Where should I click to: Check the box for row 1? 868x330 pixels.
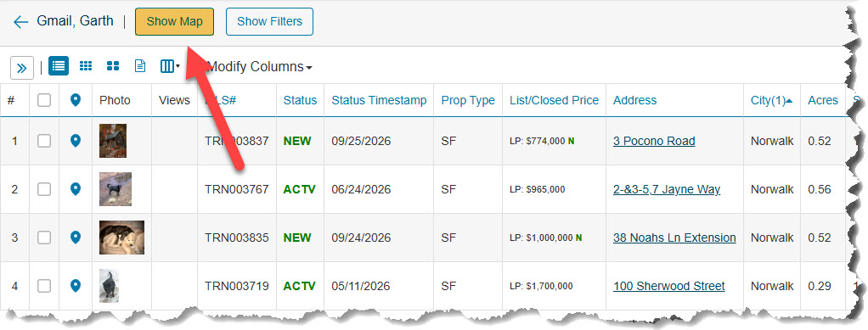tap(44, 141)
